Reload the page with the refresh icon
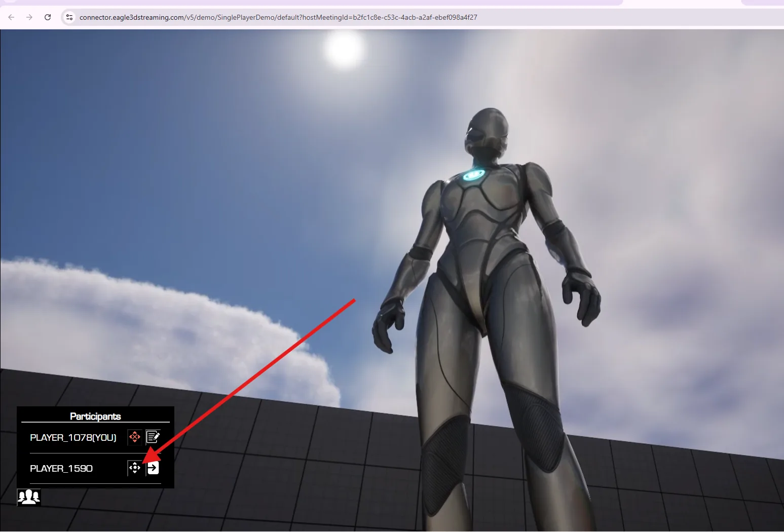Viewport: 784px width, 532px height. tap(48, 17)
